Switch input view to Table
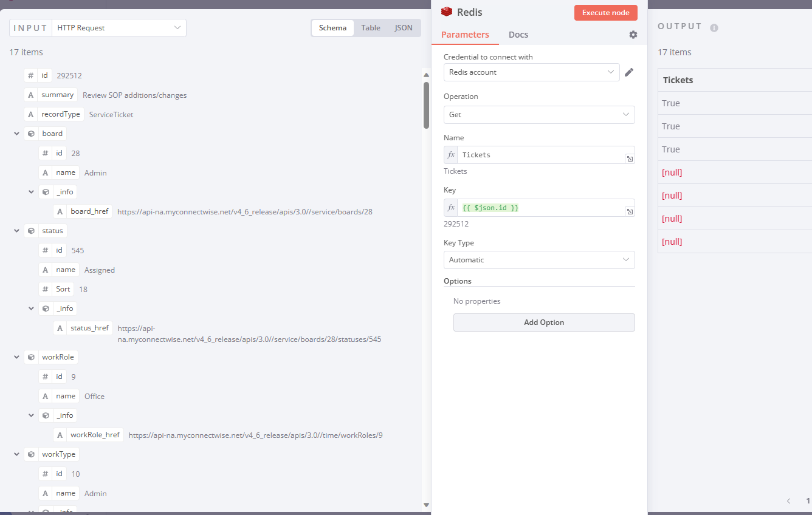This screenshot has height=515, width=812. tap(371, 28)
